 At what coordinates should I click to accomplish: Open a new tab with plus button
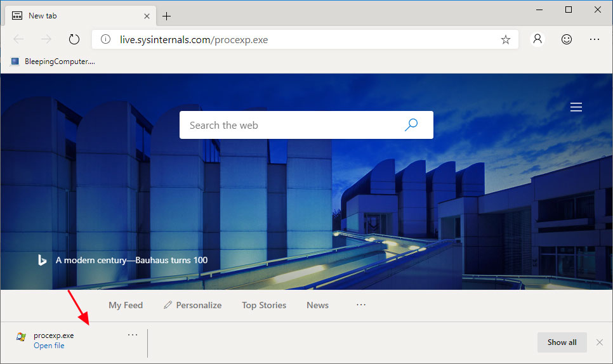click(166, 16)
